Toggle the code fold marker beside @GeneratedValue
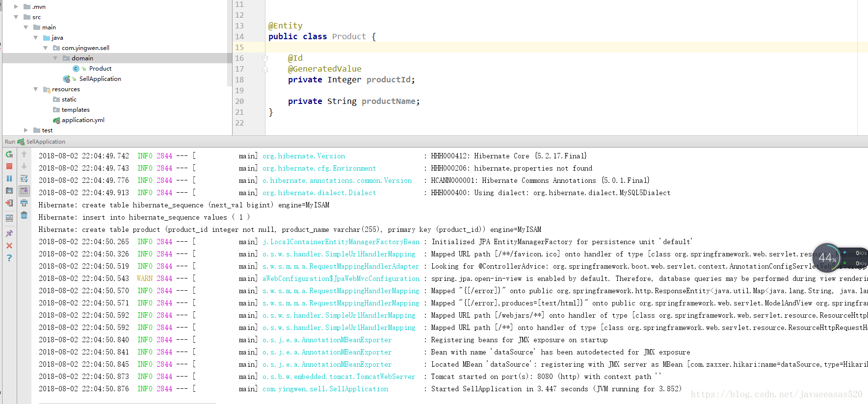 pyautogui.click(x=265, y=69)
